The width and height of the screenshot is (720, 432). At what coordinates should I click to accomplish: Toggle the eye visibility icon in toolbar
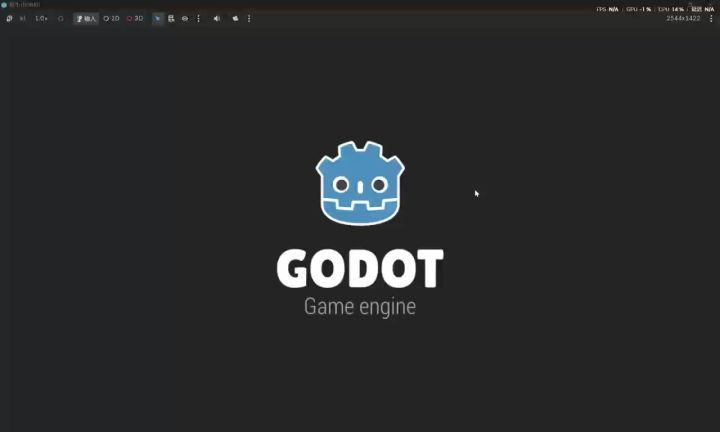pos(185,18)
